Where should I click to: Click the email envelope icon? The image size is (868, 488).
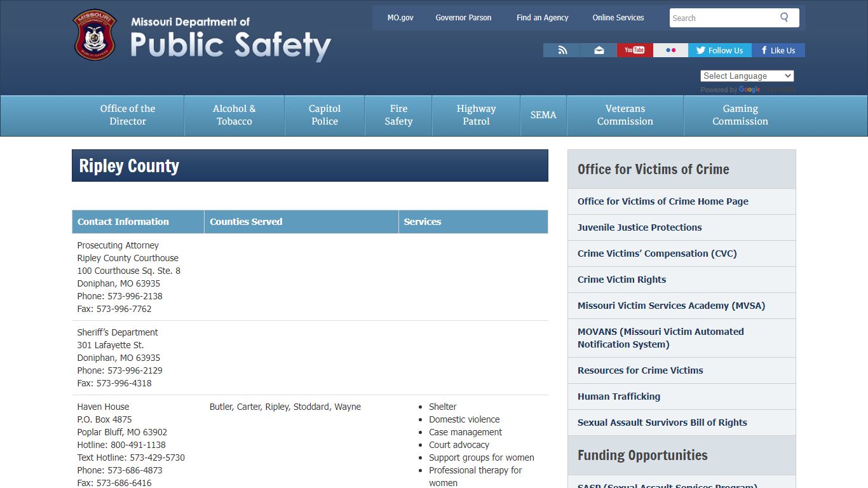click(x=599, y=50)
